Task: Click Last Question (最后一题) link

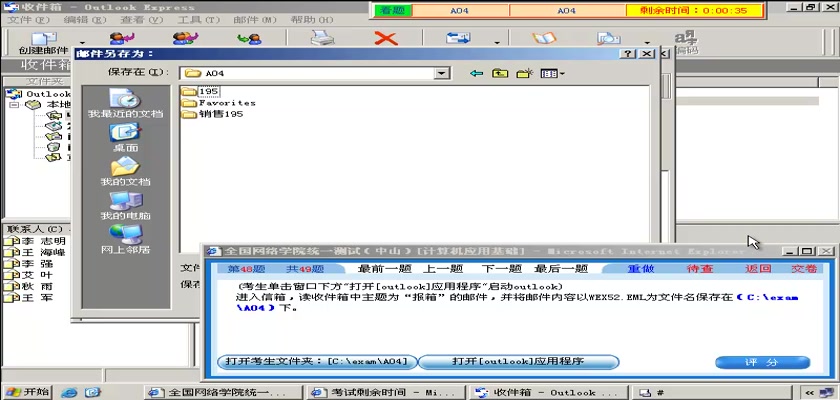Action: point(561,269)
